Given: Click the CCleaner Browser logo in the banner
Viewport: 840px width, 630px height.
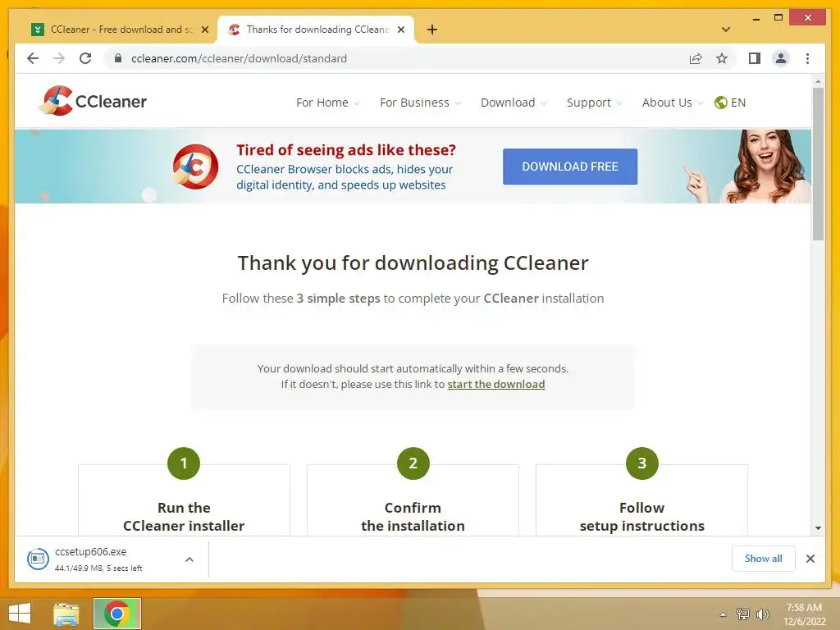Looking at the screenshot, I should pos(195,167).
